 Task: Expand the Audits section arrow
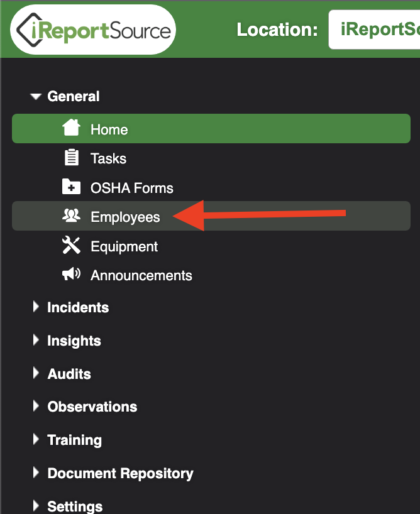[x=36, y=373]
